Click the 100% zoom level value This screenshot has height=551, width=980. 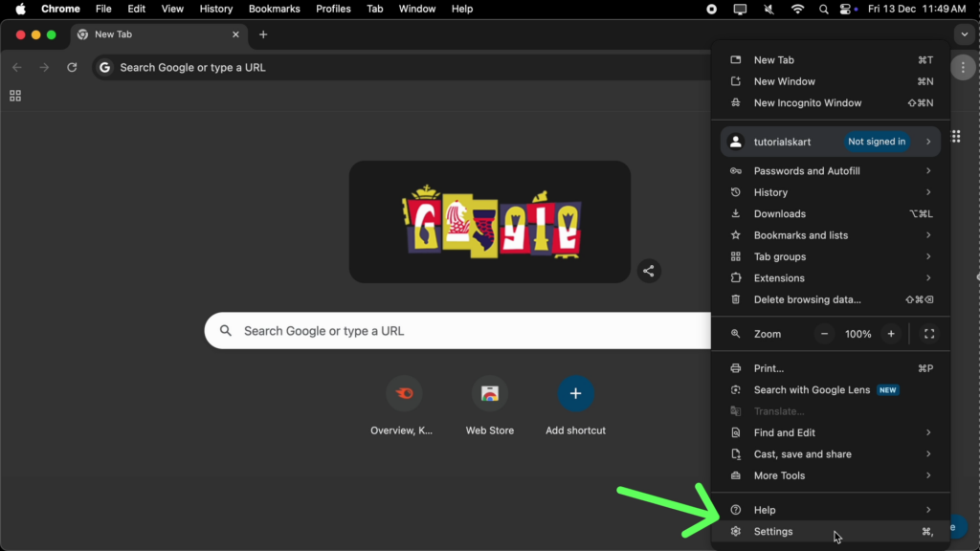pos(857,334)
